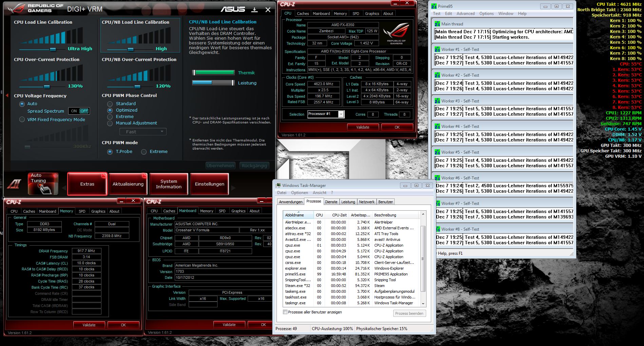644x346 pixels.
Task: Toggle Spread Spectrum ON/OFF switch
Action: coord(79,111)
